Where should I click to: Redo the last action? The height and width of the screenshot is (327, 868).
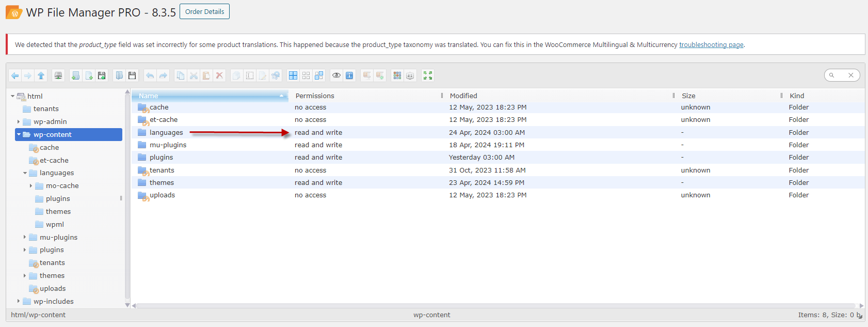[163, 75]
